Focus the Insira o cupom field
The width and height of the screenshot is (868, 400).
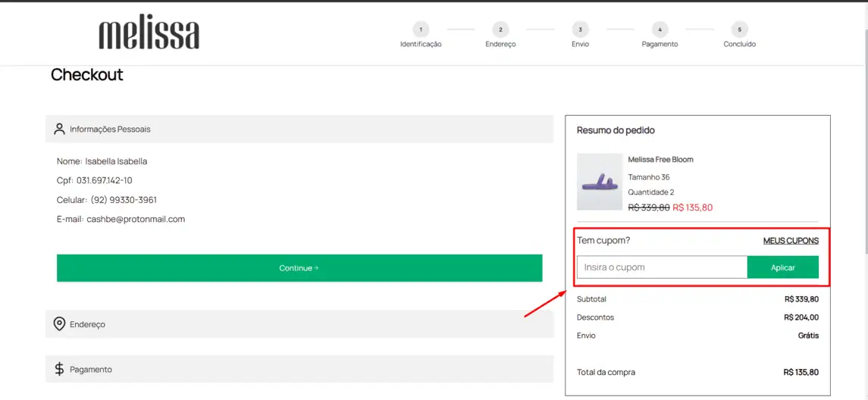(x=662, y=267)
